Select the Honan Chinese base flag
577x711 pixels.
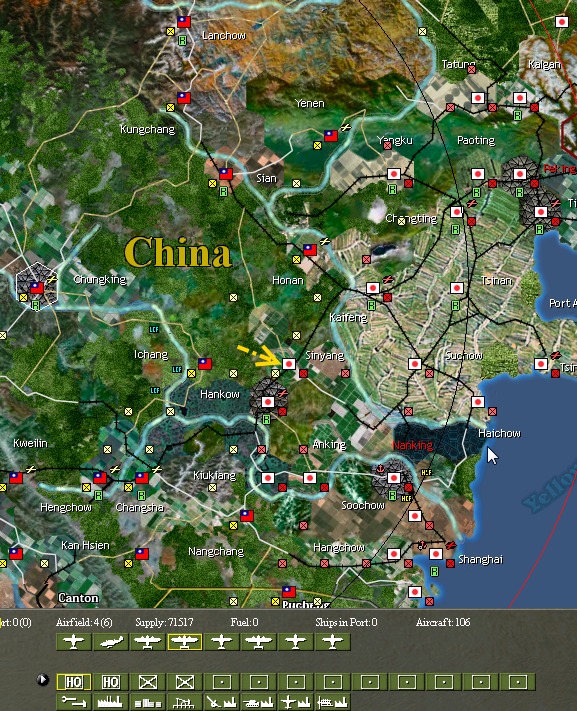tap(310, 250)
